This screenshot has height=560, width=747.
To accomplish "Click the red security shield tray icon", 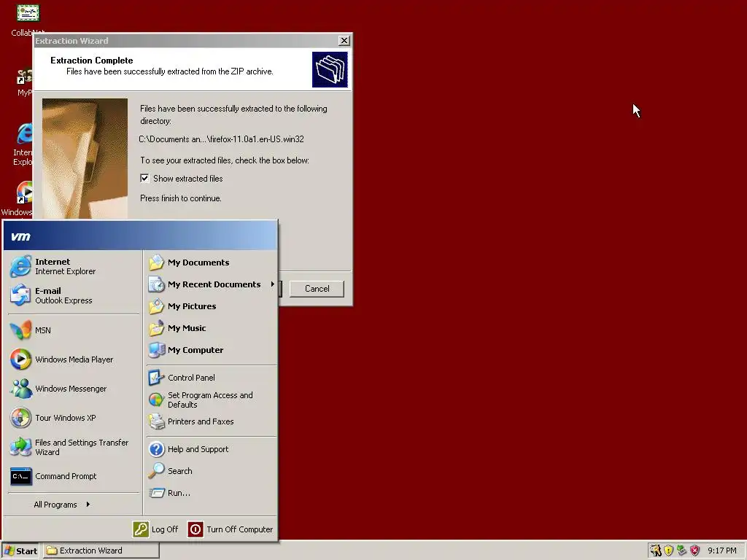I will (x=694, y=551).
